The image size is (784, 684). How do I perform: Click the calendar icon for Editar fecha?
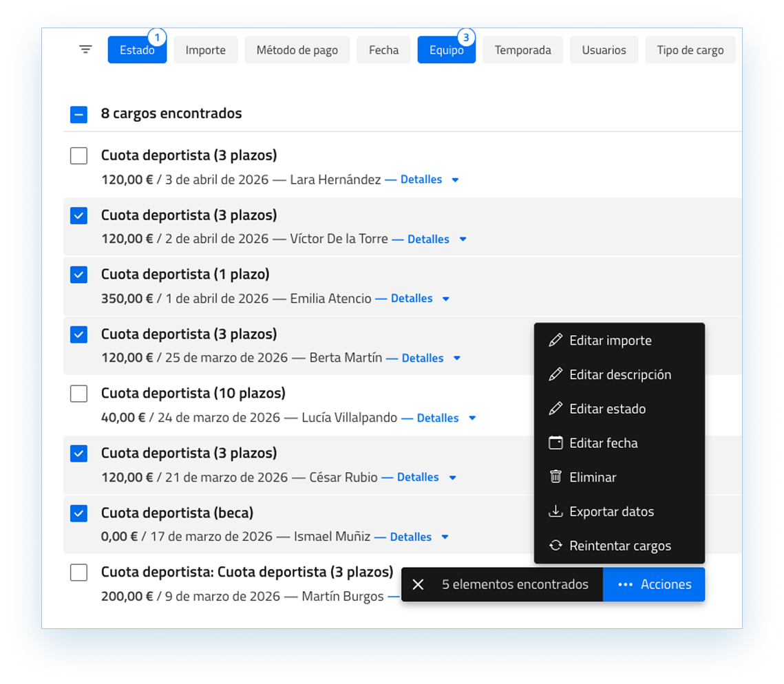click(555, 442)
